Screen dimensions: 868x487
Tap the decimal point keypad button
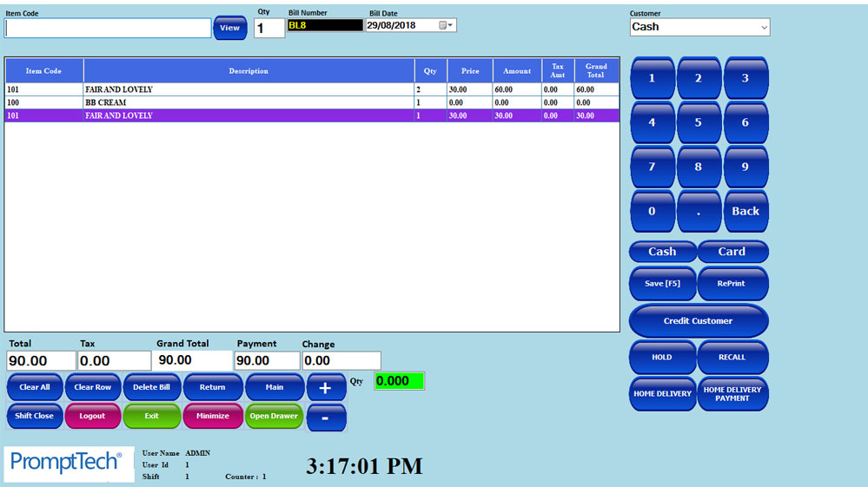pyautogui.click(x=698, y=211)
